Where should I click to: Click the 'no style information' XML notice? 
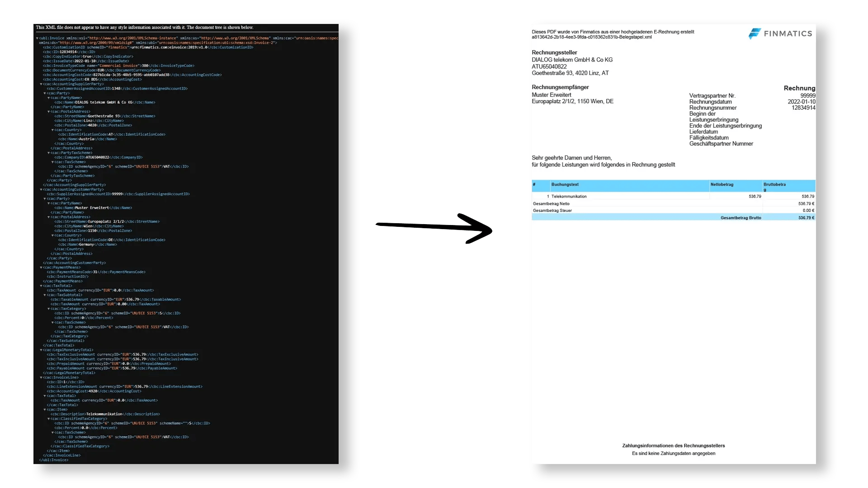click(145, 28)
